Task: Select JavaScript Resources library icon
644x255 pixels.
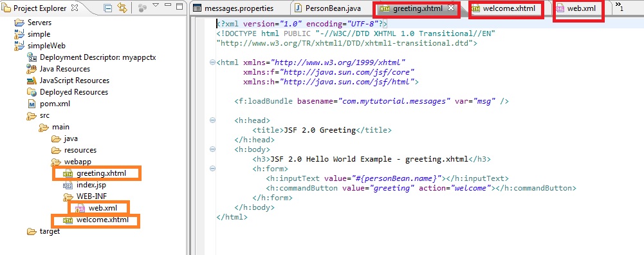Action: [x=32, y=80]
